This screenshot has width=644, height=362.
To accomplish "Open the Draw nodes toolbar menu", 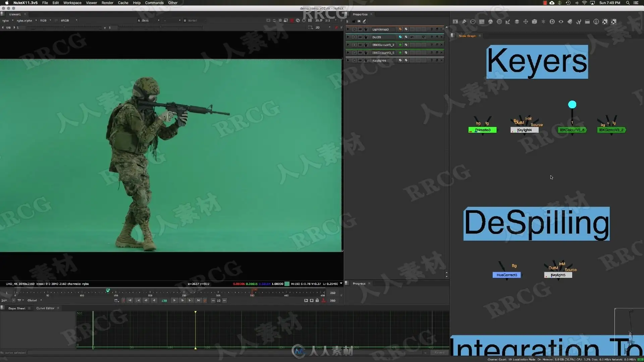I will pyautogui.click(x=464, y=21).
